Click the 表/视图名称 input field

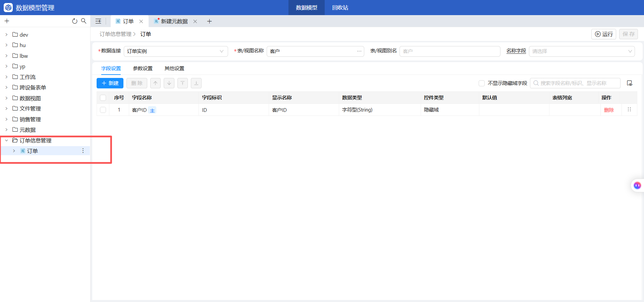pyautogui.click(x=315, y=51)
